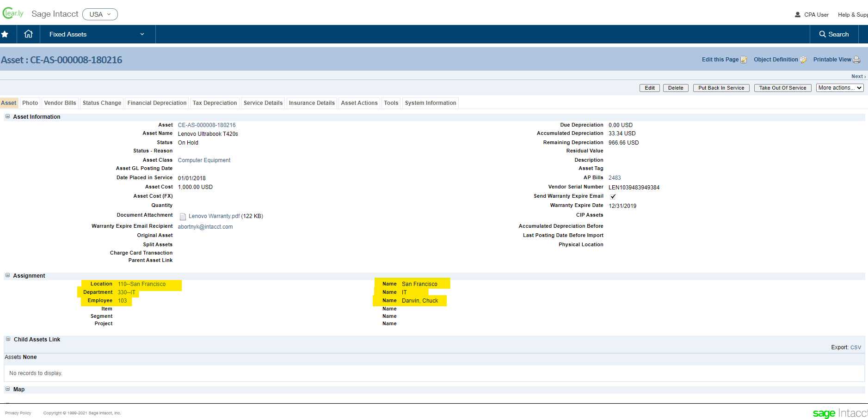
Task: Uncheck Send Warranty Expire Email
Action: tap(613, 196)
